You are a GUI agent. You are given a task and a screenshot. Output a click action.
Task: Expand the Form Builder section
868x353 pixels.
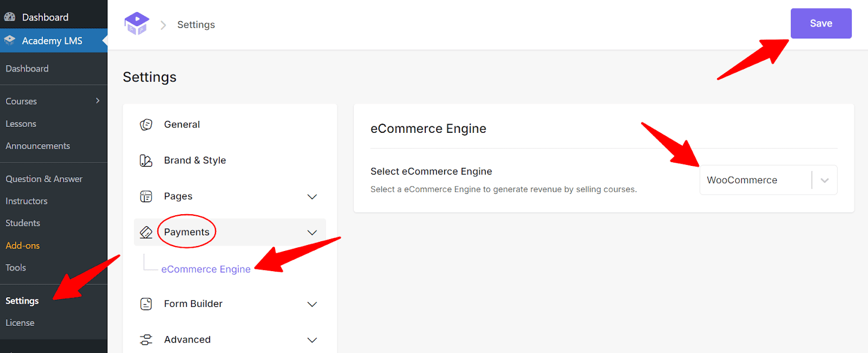pos(312,304)
